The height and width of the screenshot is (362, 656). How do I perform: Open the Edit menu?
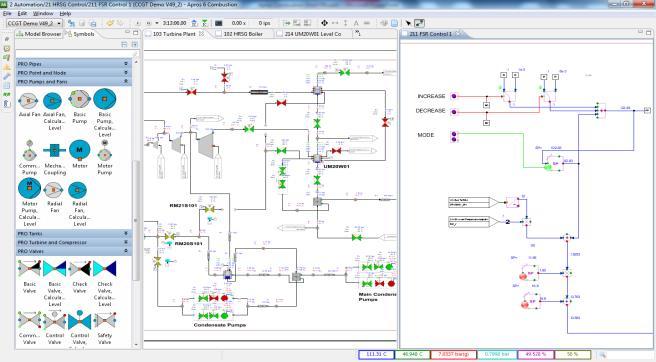22,13
